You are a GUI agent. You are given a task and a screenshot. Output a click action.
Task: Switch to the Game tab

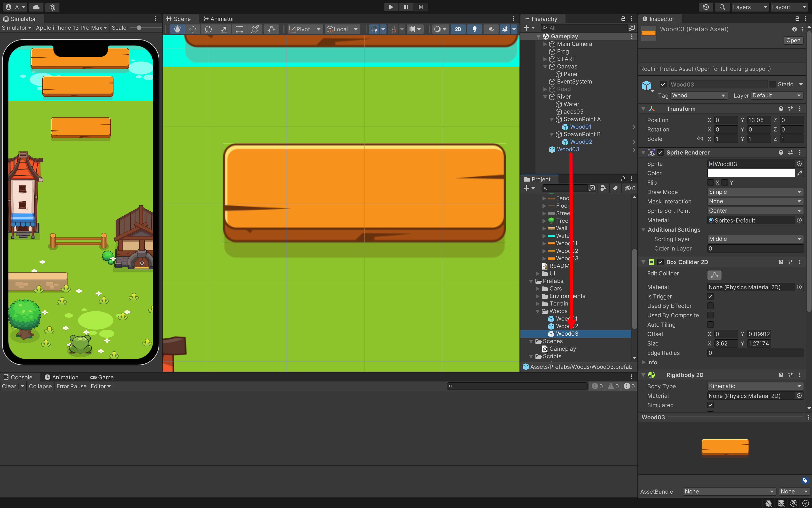102,377
